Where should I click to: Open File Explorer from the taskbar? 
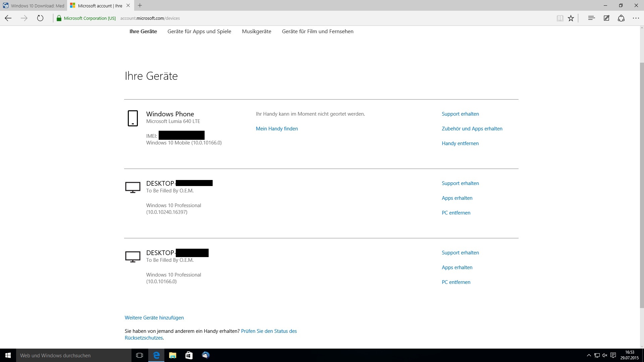172,355
